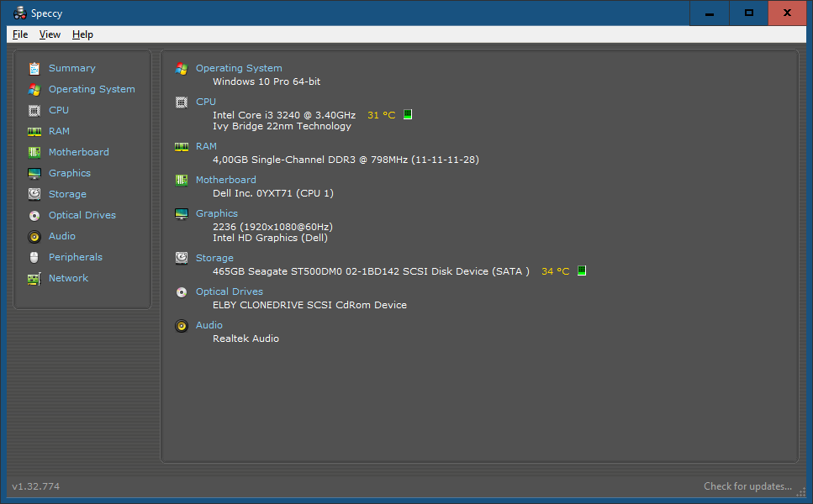Click the Network card icon in the sidebar
Viewport: 813px width, 504px height.
(x=34, y=279)
